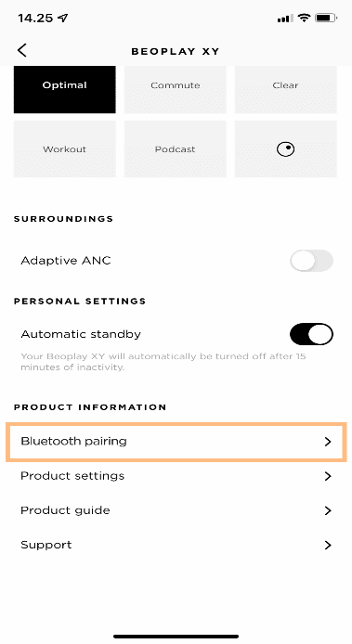
Task: Tap the BEOPLAY XY page title
Action: point(176,51)
